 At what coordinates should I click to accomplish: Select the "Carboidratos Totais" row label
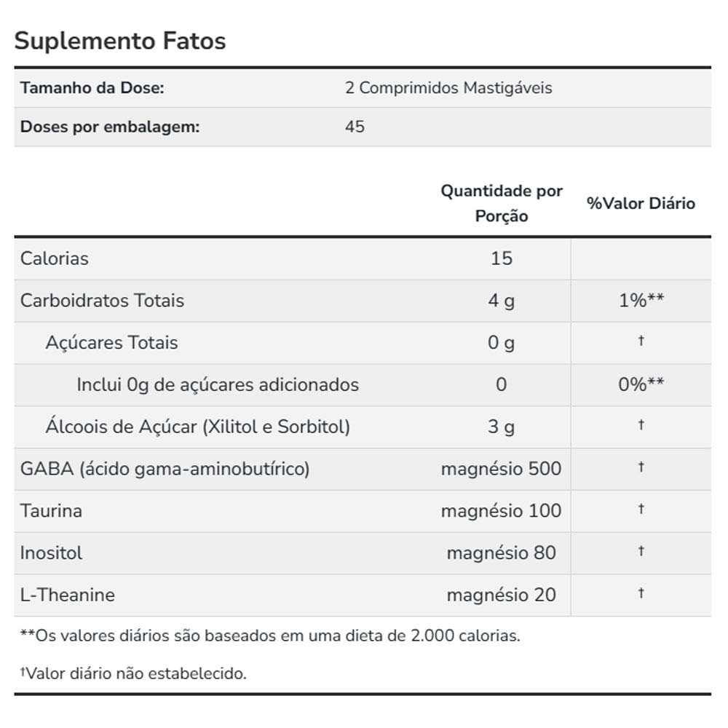tap(102, 301)
